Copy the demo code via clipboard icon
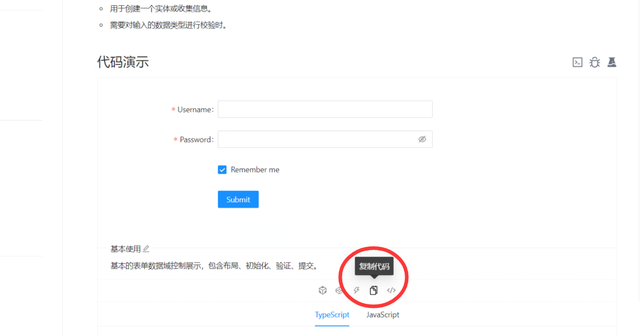The width and height of the screenshot is (644, 336). [373, 290]
